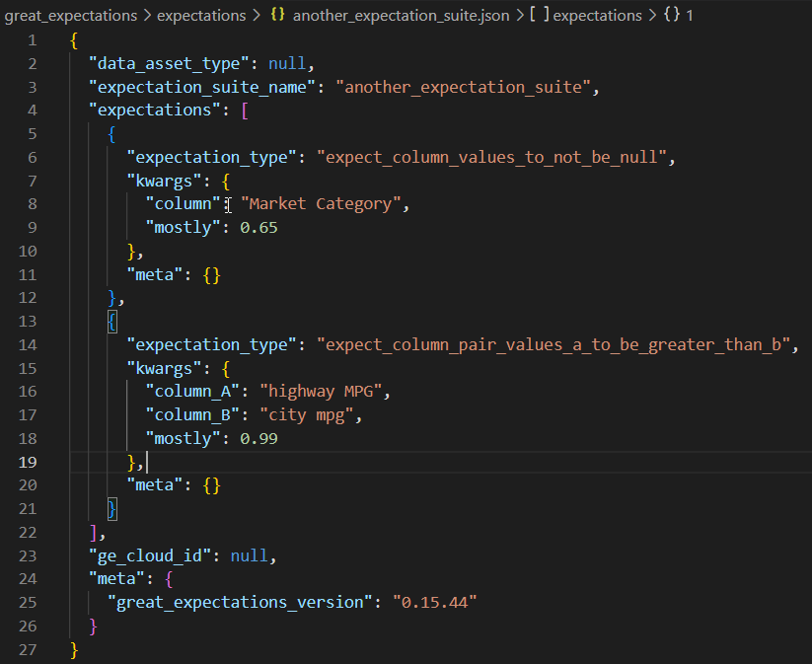Open the last breadcrumb item labeled 1
Screen dimensions: 812x664
click(x=690, y=17)
